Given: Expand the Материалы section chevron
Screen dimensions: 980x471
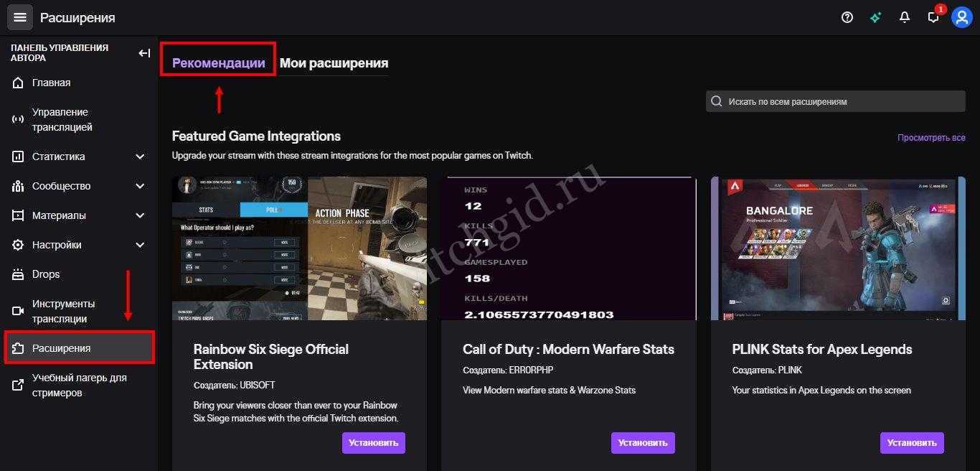Looking at the screenshot, I should point(140,215).
